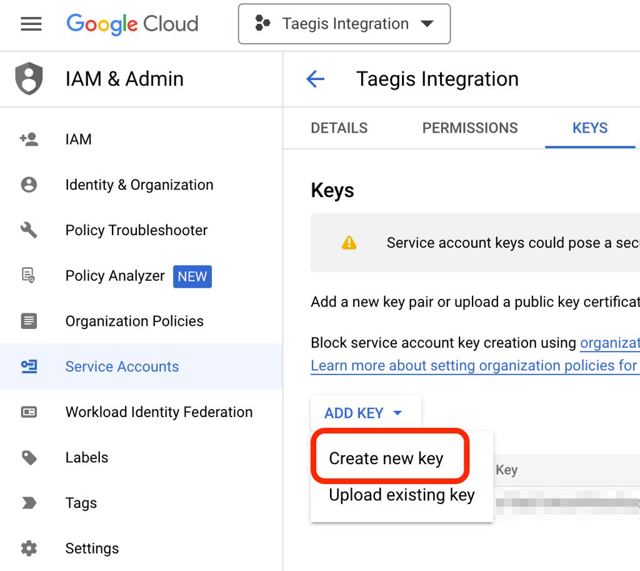Click the Settings gear icon
The width and height of the screenshot is (640, 571).
click(x=29, y=548)
